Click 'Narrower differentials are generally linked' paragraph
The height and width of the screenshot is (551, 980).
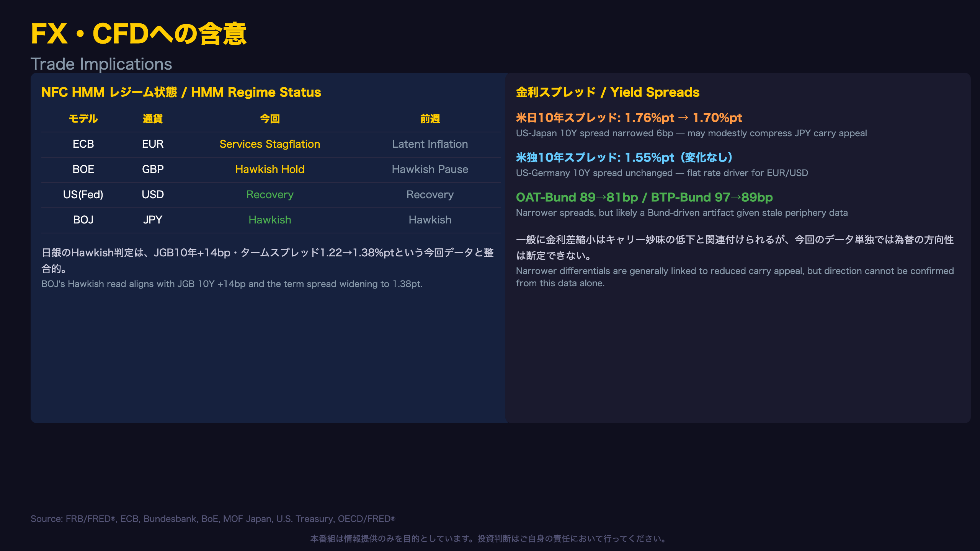[x=735, y=277]
